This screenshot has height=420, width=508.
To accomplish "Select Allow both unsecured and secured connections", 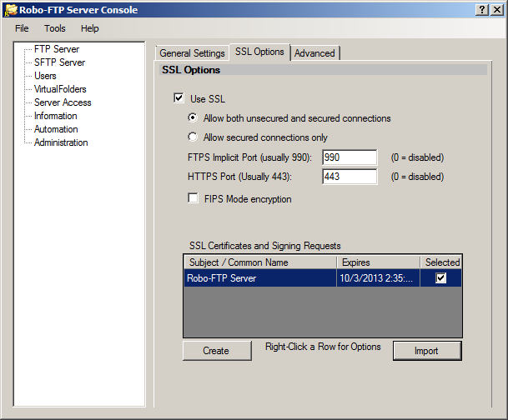I will point(193,117).
